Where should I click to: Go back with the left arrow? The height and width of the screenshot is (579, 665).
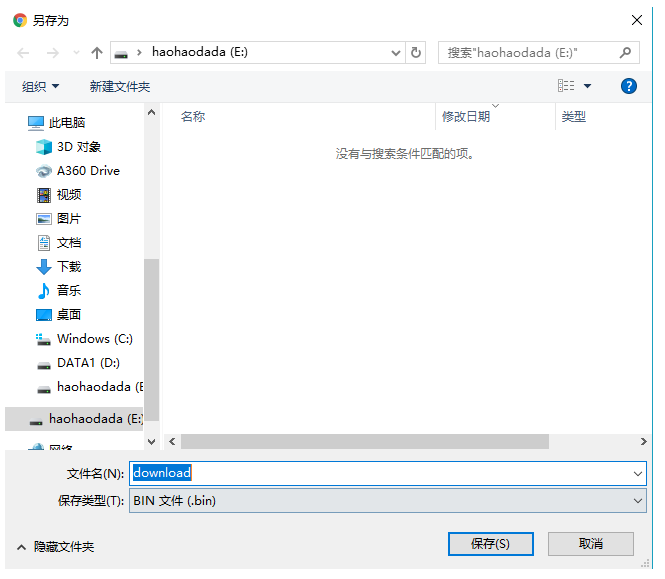(23, 53)
